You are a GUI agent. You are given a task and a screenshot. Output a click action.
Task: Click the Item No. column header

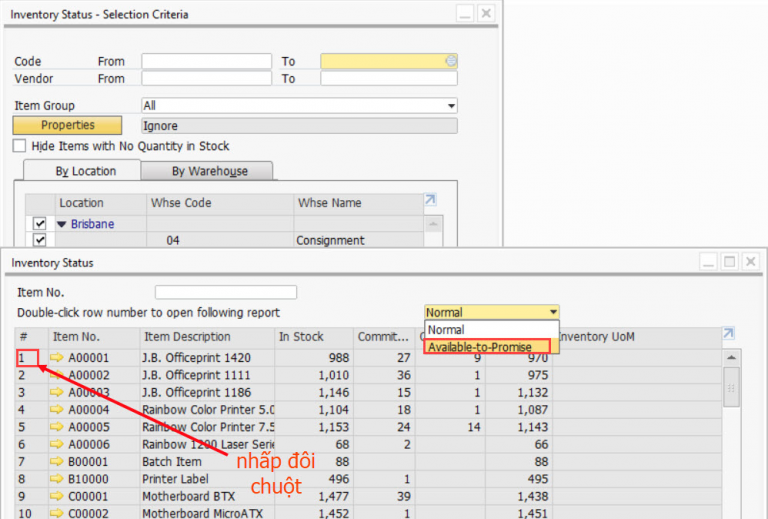(x=94, y=337)
